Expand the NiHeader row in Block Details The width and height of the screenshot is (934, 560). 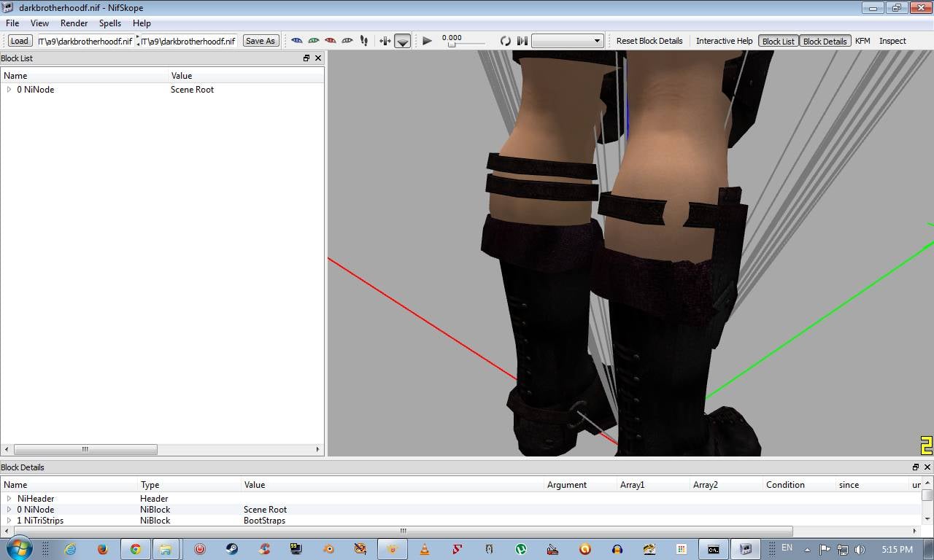pos(9,499)
